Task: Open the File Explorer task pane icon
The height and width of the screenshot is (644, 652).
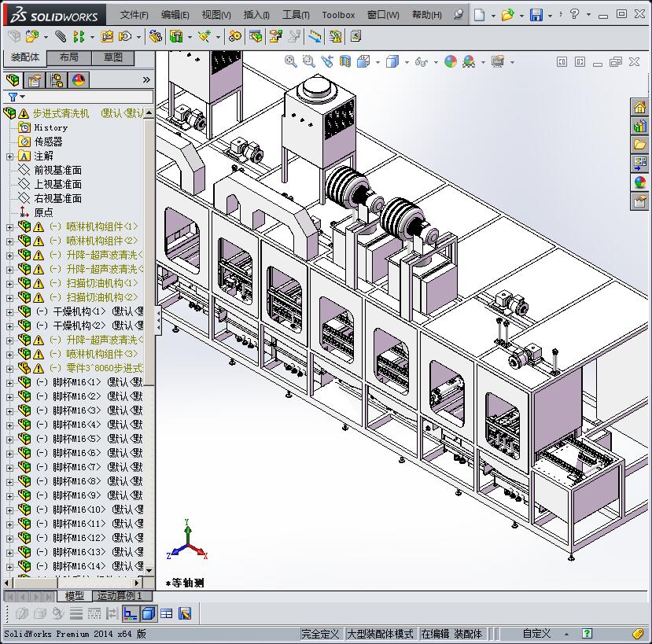Action: click(x=639, y=144)
